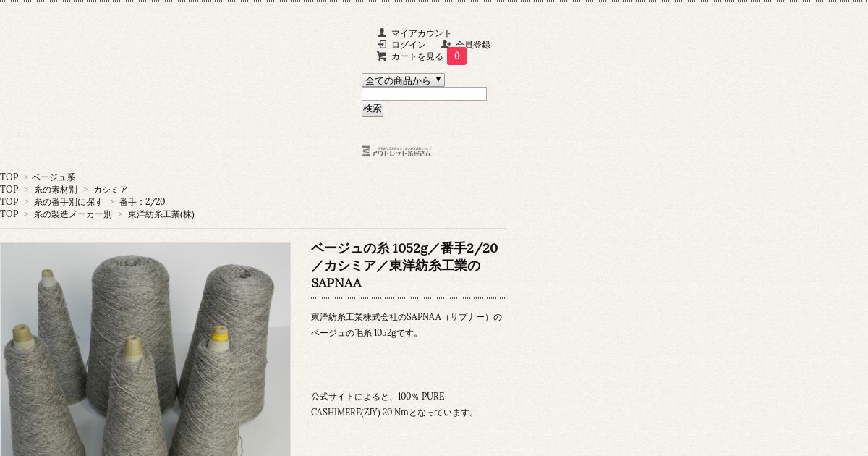Viewport: 868px width, 456px height.
Task: Click the outlet yarn shop logo
Action: click(x=396, y=151)
